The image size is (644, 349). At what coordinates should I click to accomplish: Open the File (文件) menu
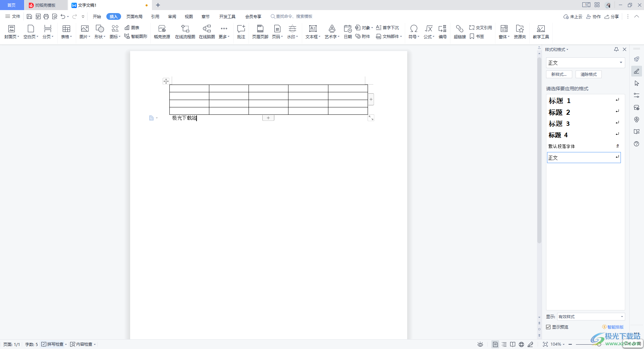13,16
